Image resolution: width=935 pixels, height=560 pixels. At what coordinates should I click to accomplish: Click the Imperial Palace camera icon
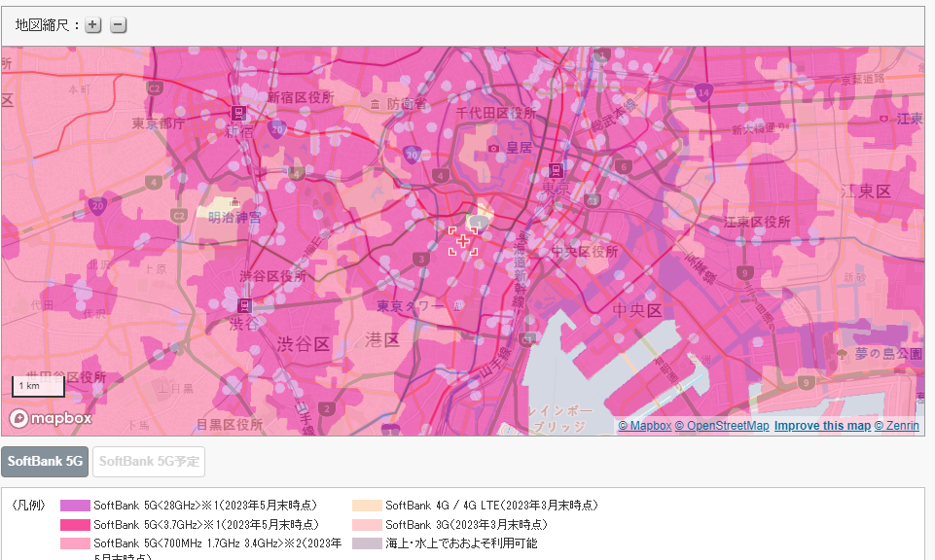coord(493,149)
